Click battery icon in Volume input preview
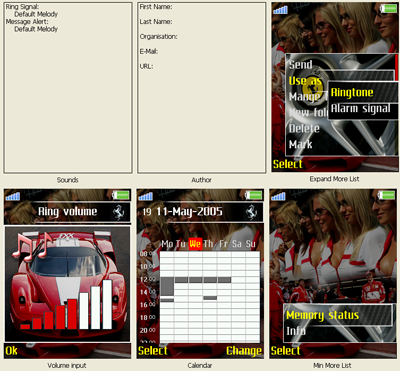The image size is (400, 371). 121,195
